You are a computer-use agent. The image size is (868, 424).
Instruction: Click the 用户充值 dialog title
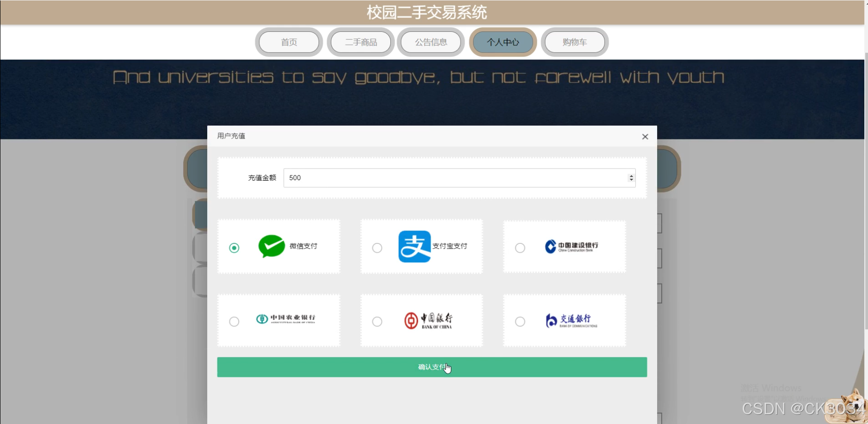[x=231, y=136]
